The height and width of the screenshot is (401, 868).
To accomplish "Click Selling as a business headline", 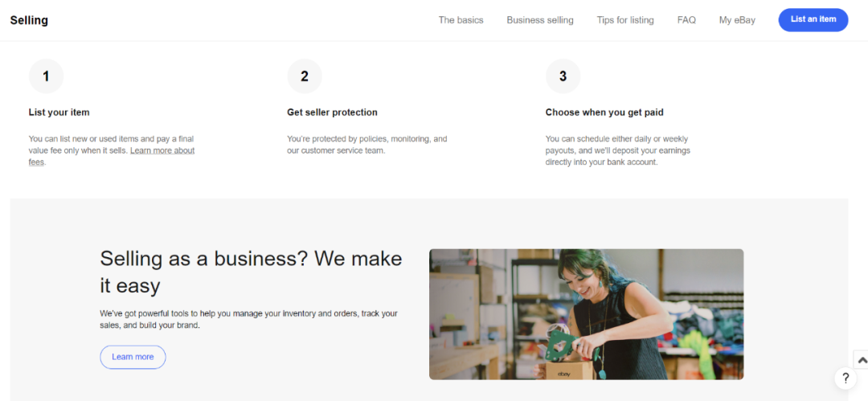I will pos(251,271).
